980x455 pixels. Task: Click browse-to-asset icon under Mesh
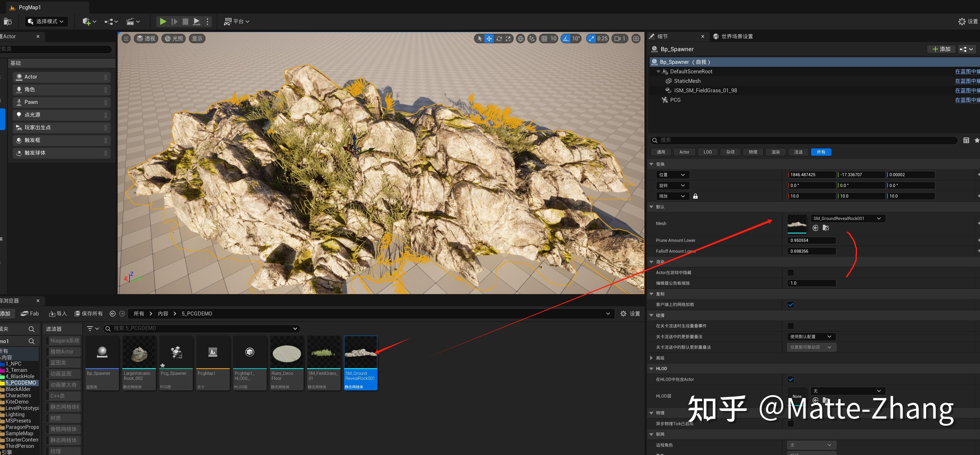825,228
